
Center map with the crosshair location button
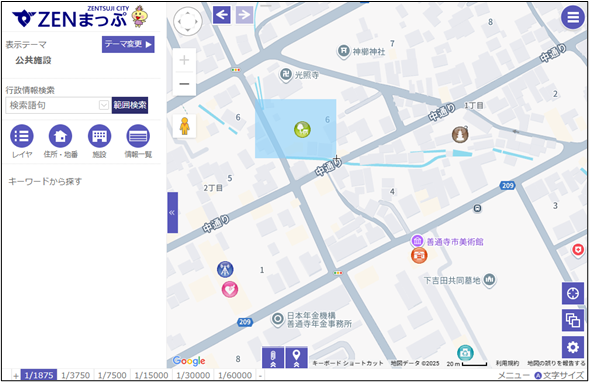[572, 293]
